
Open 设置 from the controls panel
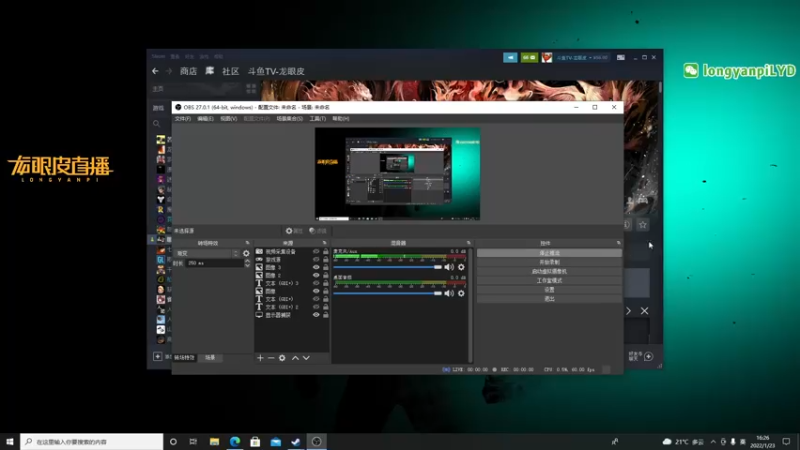[549, 290]
